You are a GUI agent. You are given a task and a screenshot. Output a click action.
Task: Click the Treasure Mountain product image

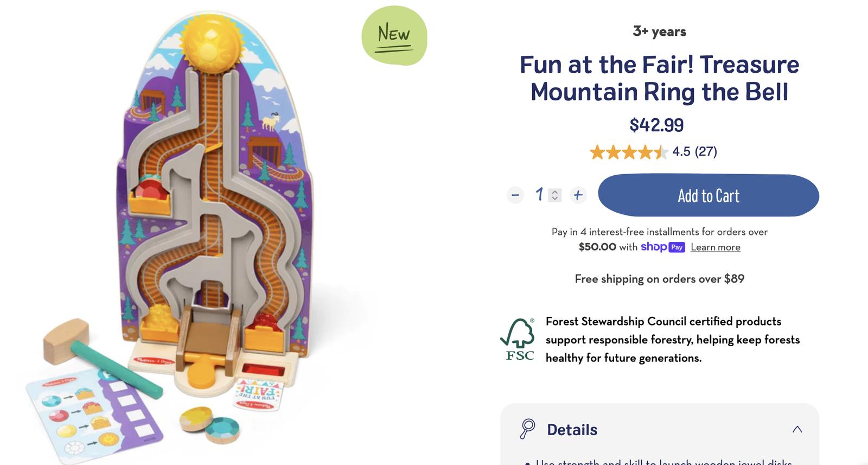[212, 217]
